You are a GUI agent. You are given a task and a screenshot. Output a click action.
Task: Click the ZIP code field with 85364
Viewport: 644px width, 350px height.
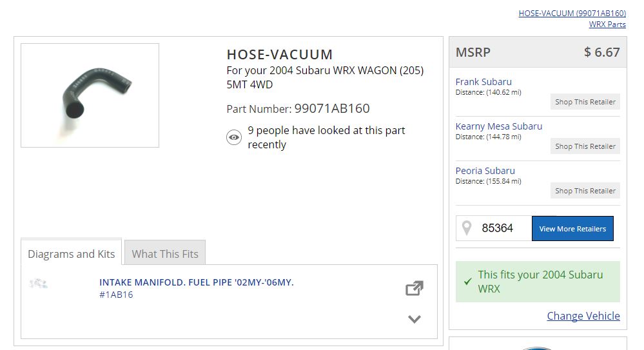point(505,228)
